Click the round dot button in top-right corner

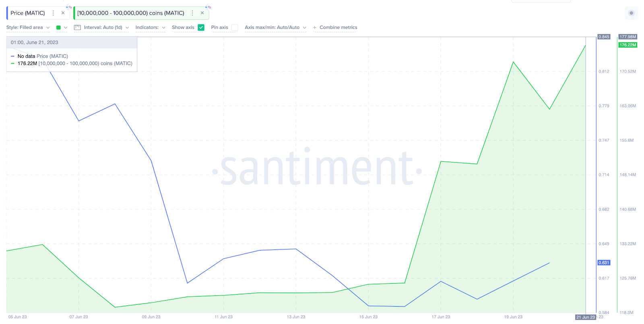pyautogui.click(x=631, y=13)
